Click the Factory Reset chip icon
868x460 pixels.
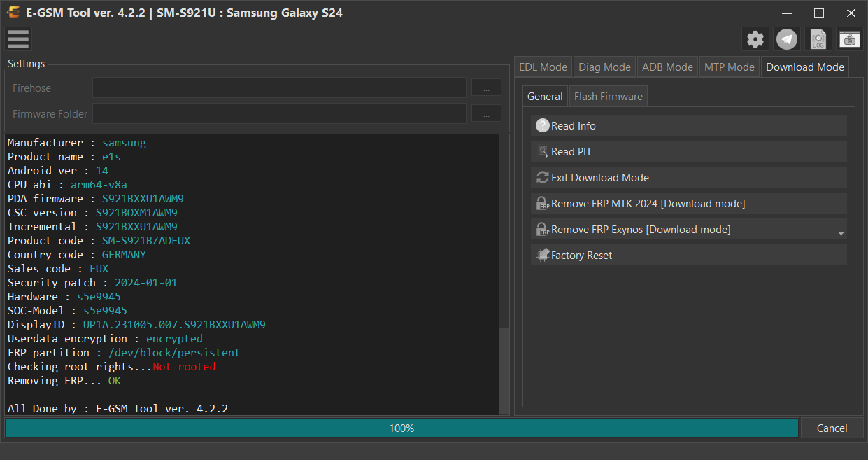[543, 256]
